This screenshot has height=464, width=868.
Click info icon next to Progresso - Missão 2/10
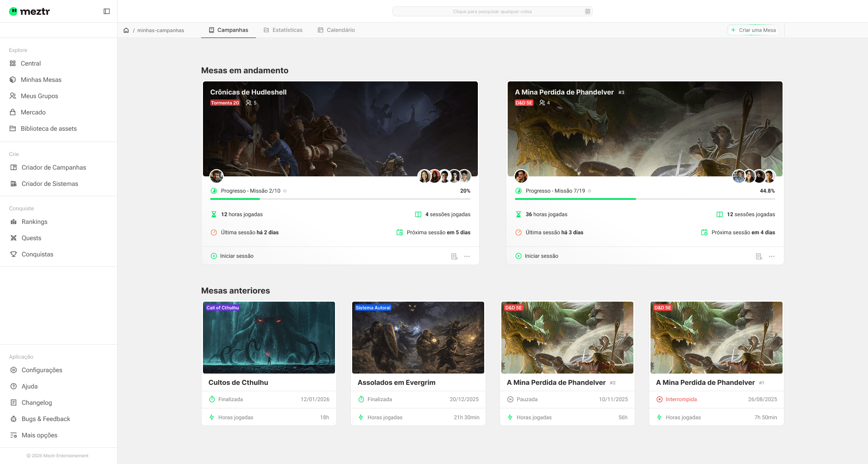click(x=285, y=191)
